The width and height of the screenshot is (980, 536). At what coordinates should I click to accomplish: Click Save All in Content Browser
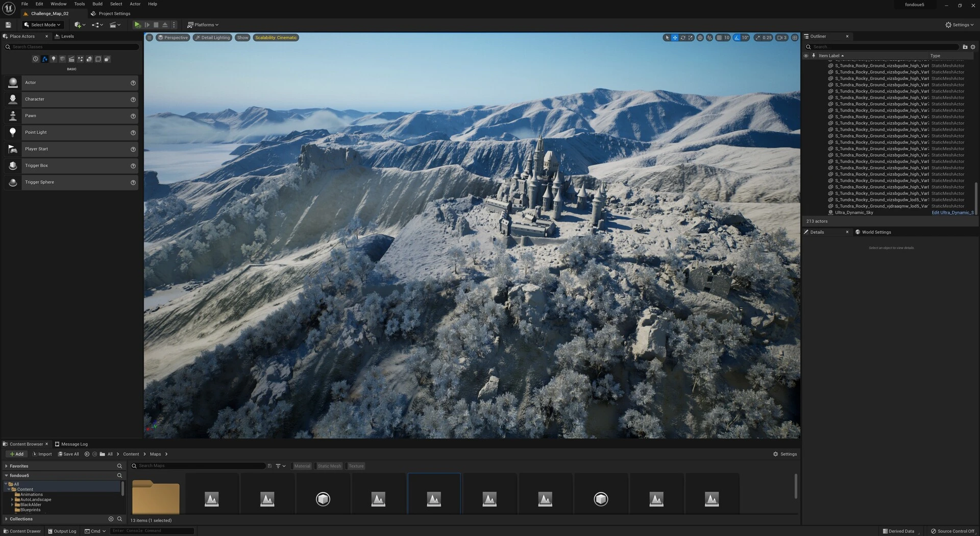pos(68,454)
